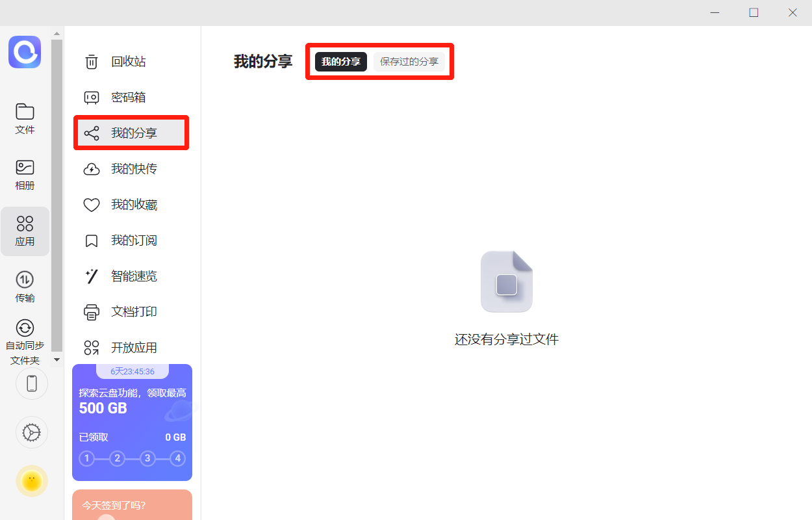Minimize the application window
The image size is (812, 520).
715,12
